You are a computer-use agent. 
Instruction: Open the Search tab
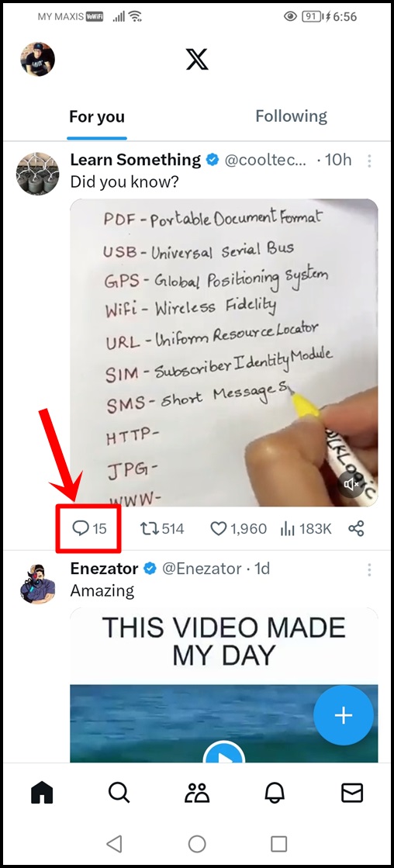pyautogui.click(x=119, y=793)
